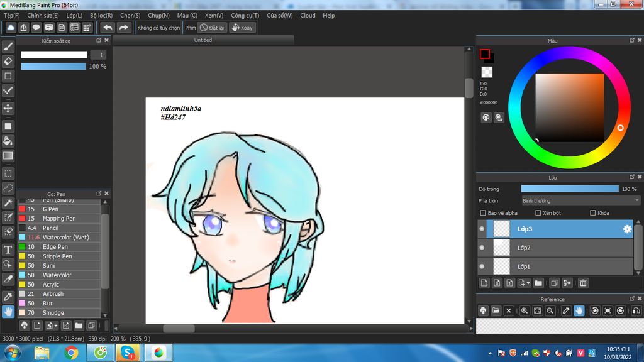Select the G Pen brush
The height and width of the screenshot is (362, 644).
pyautogui.click(x=59, y=209)
